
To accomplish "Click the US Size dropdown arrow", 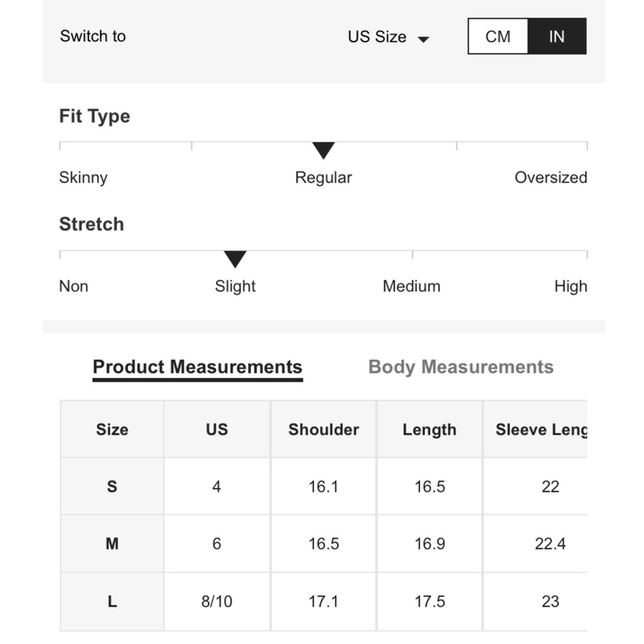I will [x=423, y=39].
